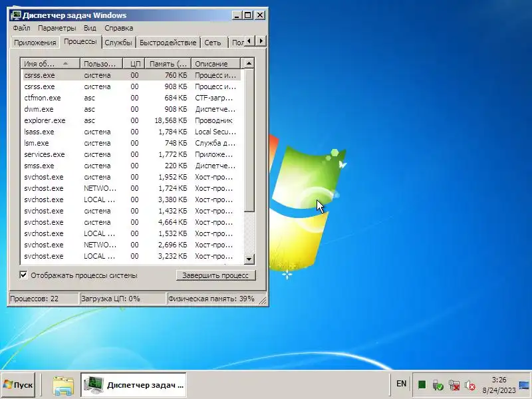Viewport: 532px width, 399px height.
Task: Click the Физическая память: 39% status entry
Action: click(x=211, y=299)
